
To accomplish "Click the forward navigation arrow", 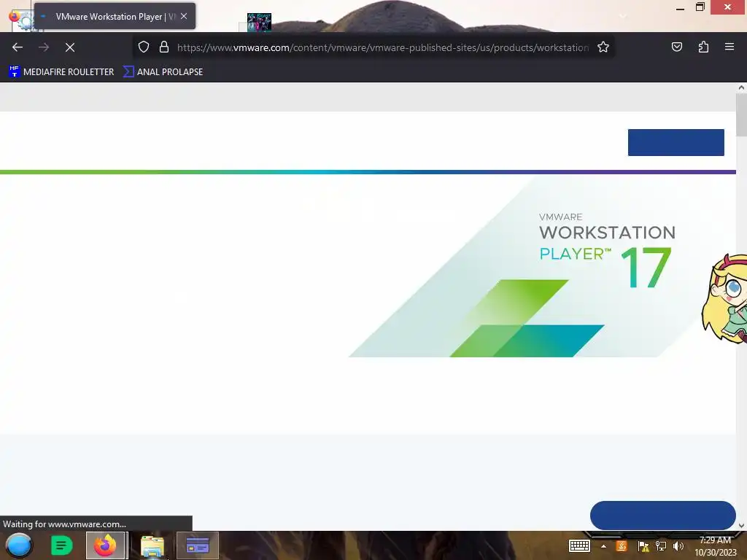I will click(44, 47).
